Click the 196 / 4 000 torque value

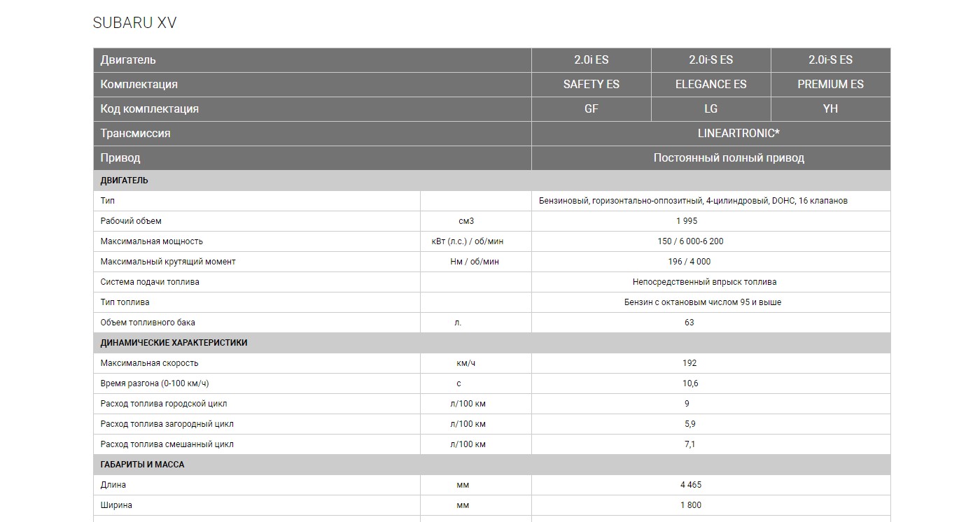click(689, 262)
